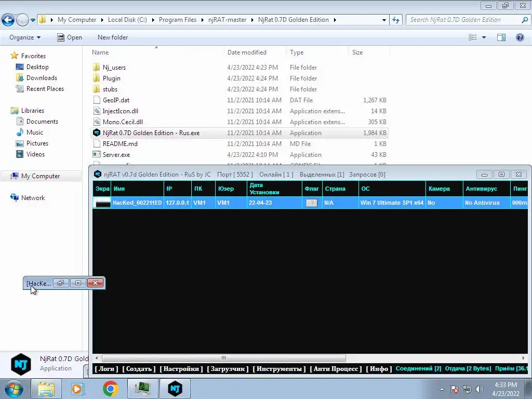Image resolution: width=532 pixels, height=399 pixels.
Task: Click the Refresh button beside address bar
Action: pos(396,20)
